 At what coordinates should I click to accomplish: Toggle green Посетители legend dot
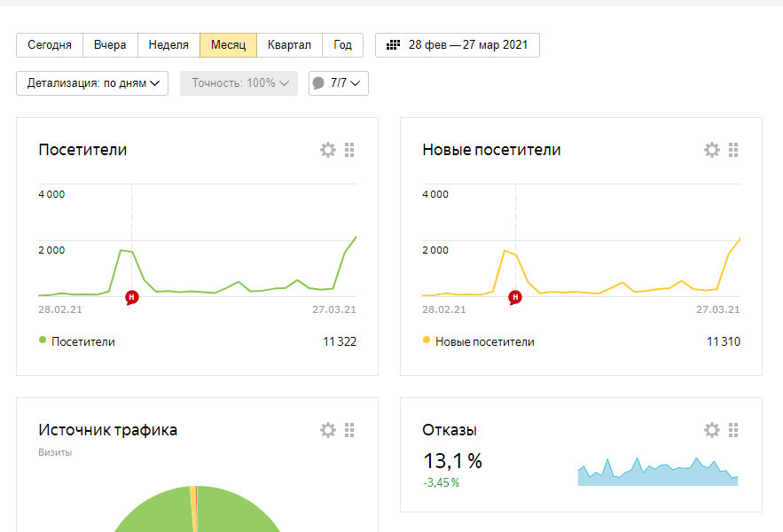click(x=43, y=340)
